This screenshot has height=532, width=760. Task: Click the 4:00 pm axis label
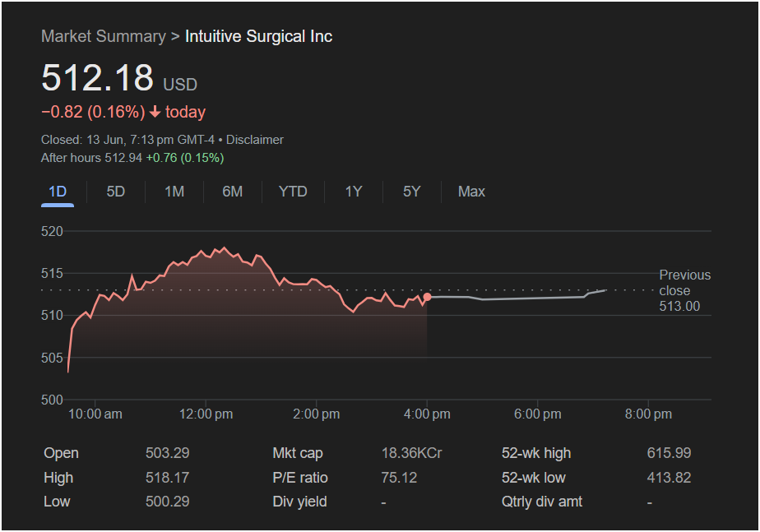[427, 414]
